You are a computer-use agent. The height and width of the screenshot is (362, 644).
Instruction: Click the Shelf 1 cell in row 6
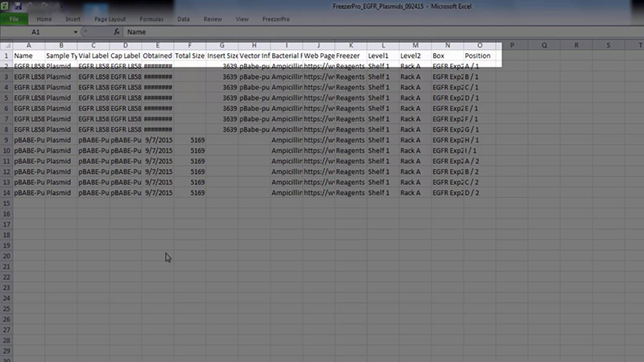[x=383, y=109]
